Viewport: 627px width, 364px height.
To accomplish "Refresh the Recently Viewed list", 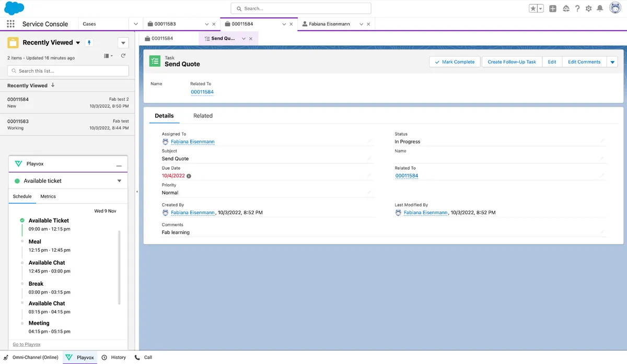I will (x=123, y=56).
